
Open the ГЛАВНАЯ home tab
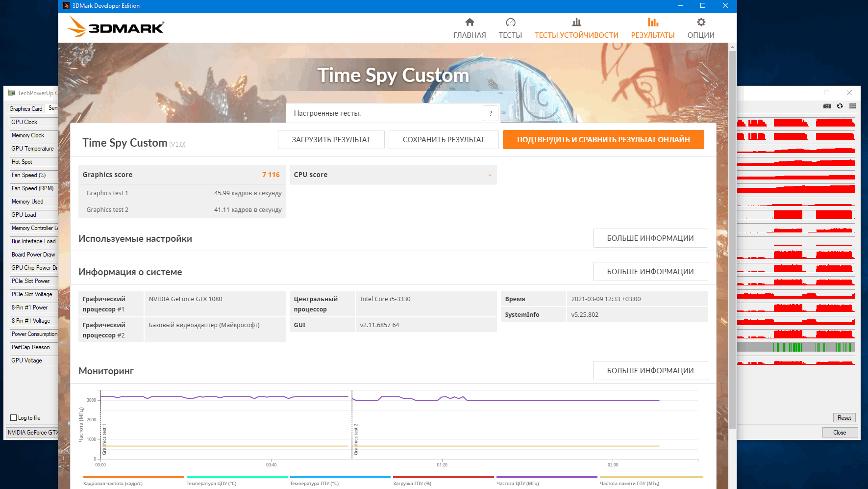pos(470,28)
